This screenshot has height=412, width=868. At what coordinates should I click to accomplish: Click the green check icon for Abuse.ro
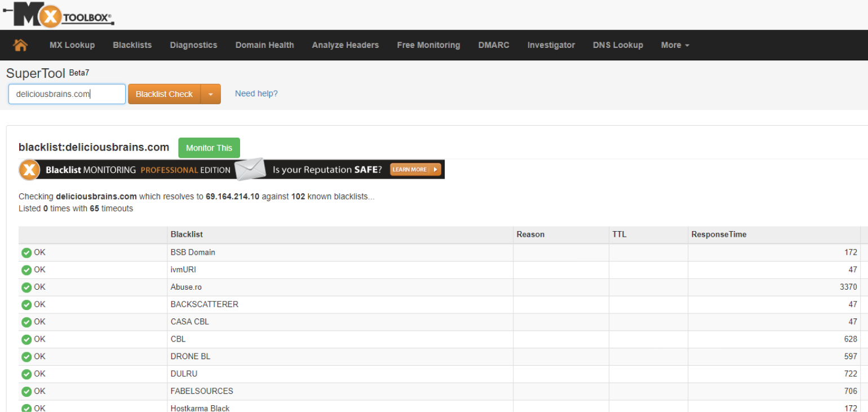[x=26, y=287]
